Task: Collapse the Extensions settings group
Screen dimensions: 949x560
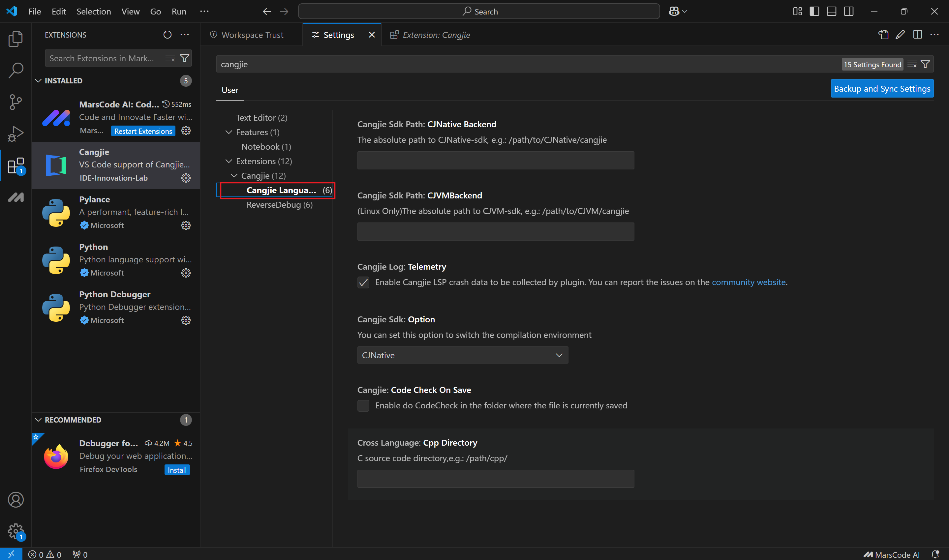Action: click(229, 161)
